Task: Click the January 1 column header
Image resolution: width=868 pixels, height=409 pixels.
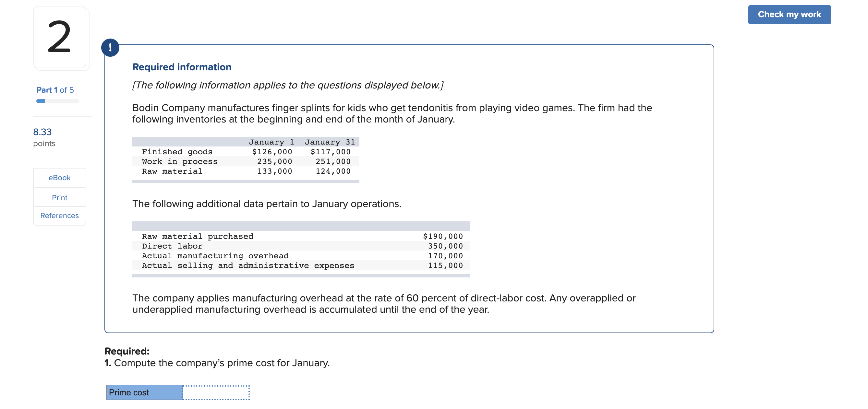Action: point(271,142)
